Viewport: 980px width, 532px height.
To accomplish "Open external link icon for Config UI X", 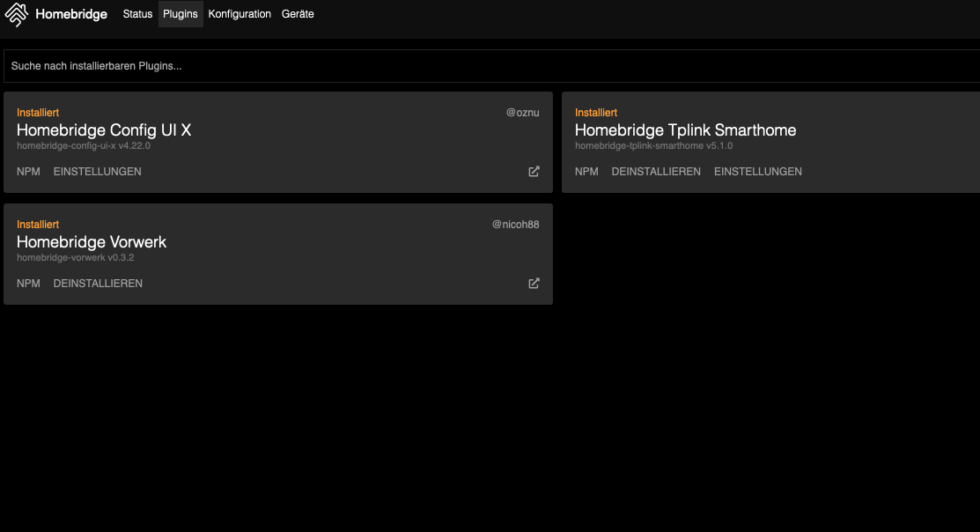I will (x=534, y=172).
